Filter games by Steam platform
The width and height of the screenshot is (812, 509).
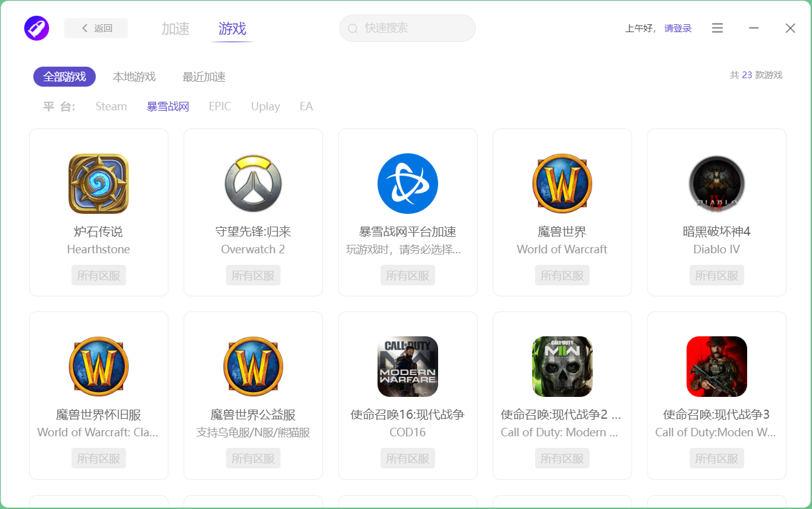coord(111,107)
